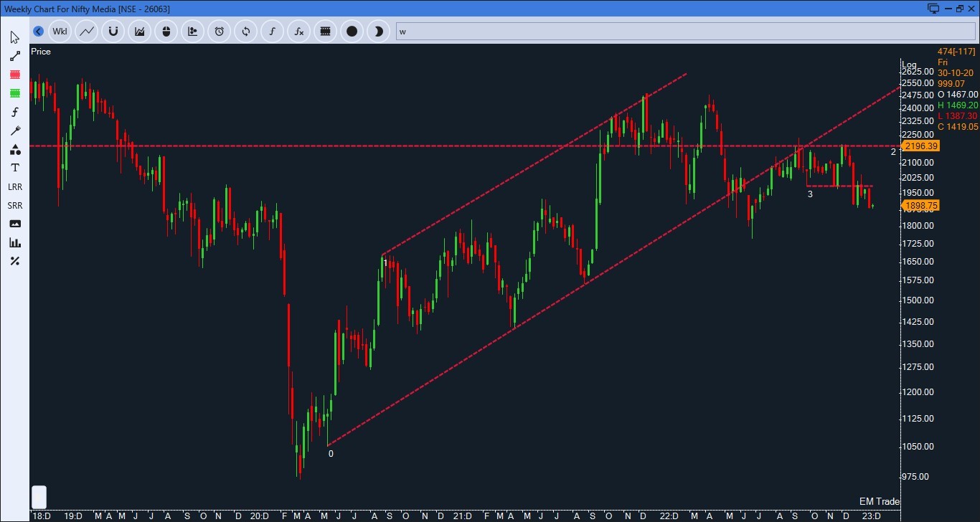The image size is (980, 522).
Task: Click the film strip toolbar icon
Action: click(x=326, y=32)
